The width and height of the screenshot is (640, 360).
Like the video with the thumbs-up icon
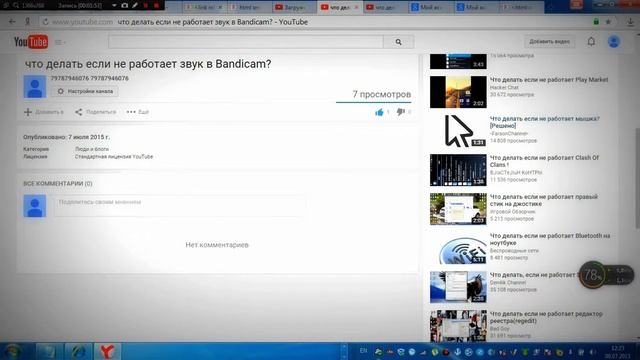click(379, 112)
